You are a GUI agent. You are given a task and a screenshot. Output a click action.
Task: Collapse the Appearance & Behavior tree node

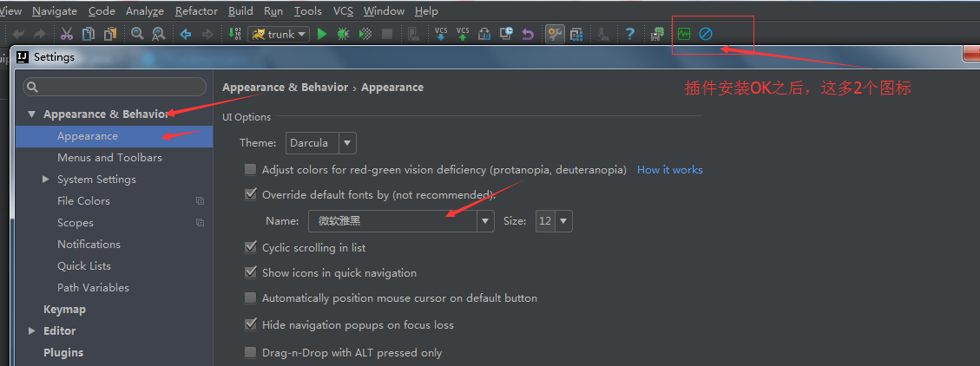32,114
